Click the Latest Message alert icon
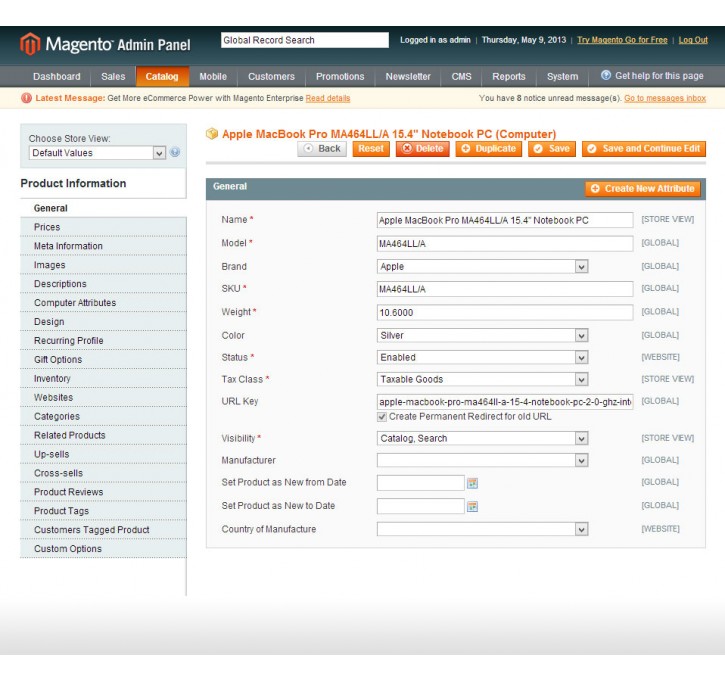The width and height of the screenshot is (725, 680). pyautogui.click(x=26, y=98)
